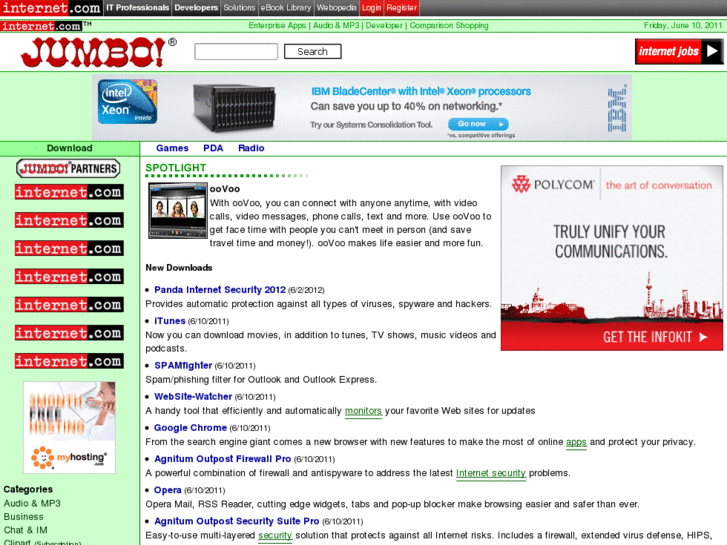727x545 pixels.
Task: Open the Opera download link
Action: [167, 490]
